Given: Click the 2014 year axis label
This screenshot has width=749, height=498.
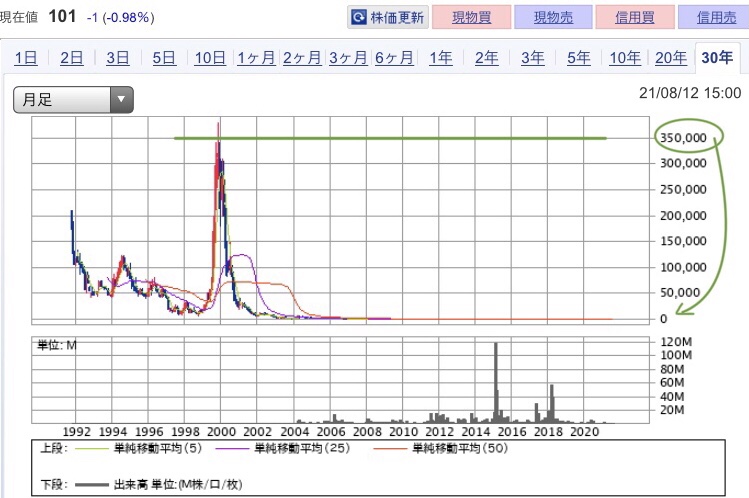Looking at the screenshot, I should click(x=476, y=432).
